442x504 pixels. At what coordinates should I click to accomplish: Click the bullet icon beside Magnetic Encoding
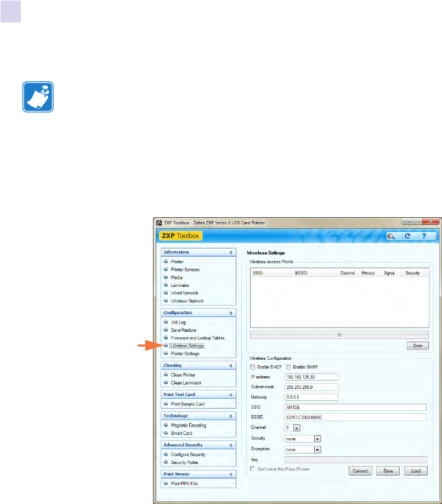pos(166,425)
